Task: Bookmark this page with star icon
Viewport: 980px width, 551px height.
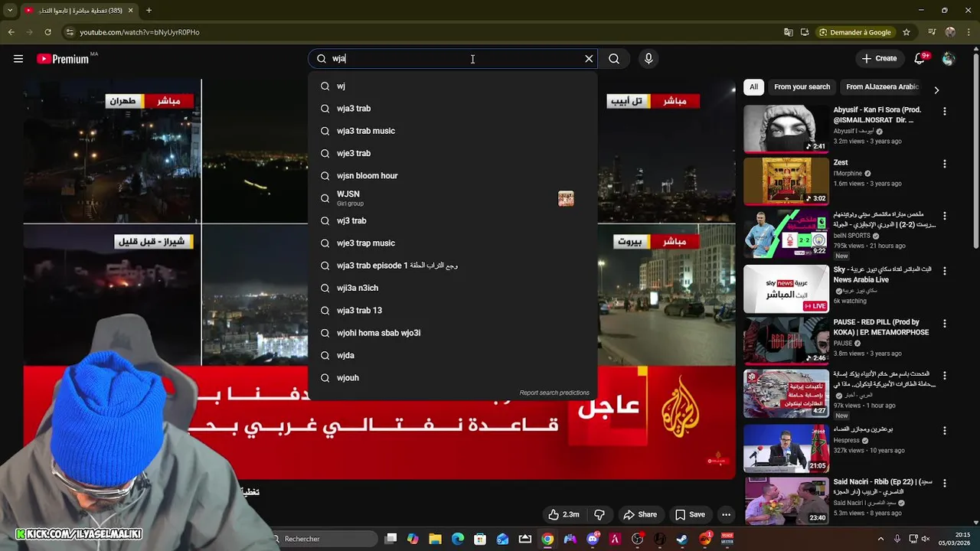Action: [906, 32]
